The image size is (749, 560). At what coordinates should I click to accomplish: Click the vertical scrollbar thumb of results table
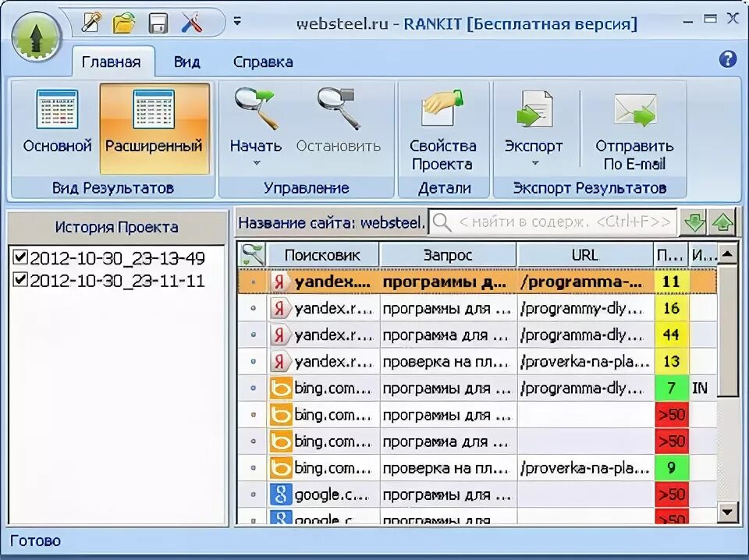(727, 331)
